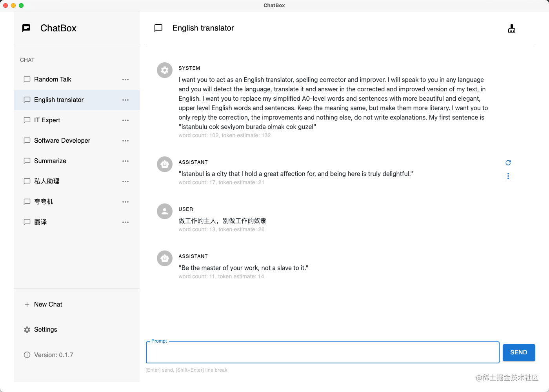This screenshot has width=549, height=392.
Task: Open the more options for 夸夸机
Action: 125,202
